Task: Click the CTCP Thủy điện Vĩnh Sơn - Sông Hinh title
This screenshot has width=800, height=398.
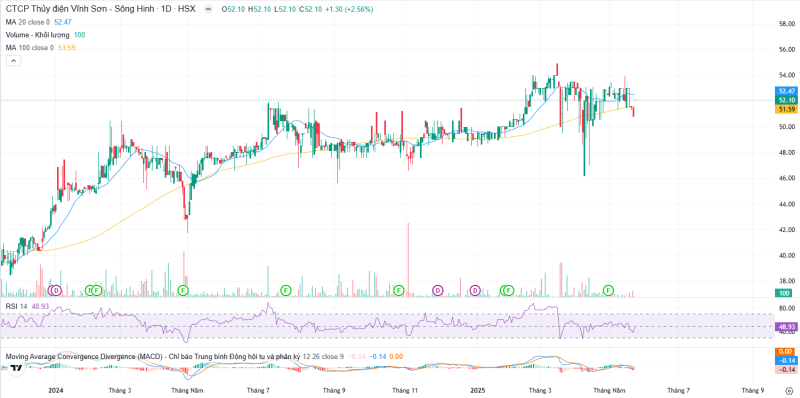Action: [82, 9]
